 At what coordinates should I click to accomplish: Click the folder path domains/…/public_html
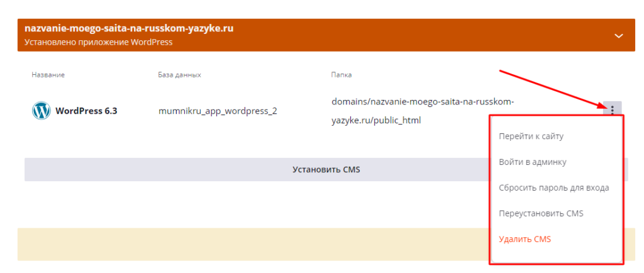(423, 111)
